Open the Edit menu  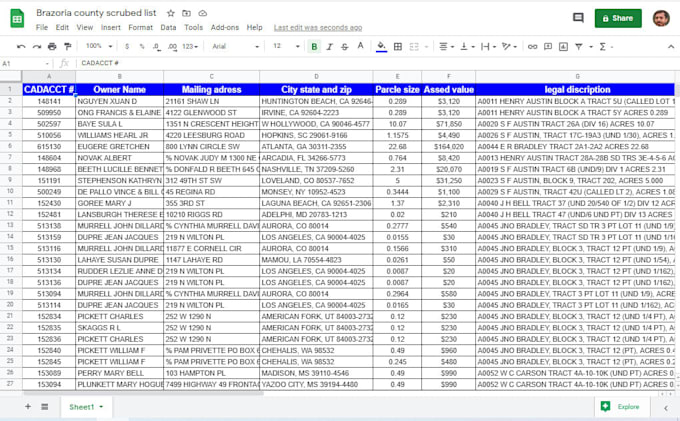62,27
